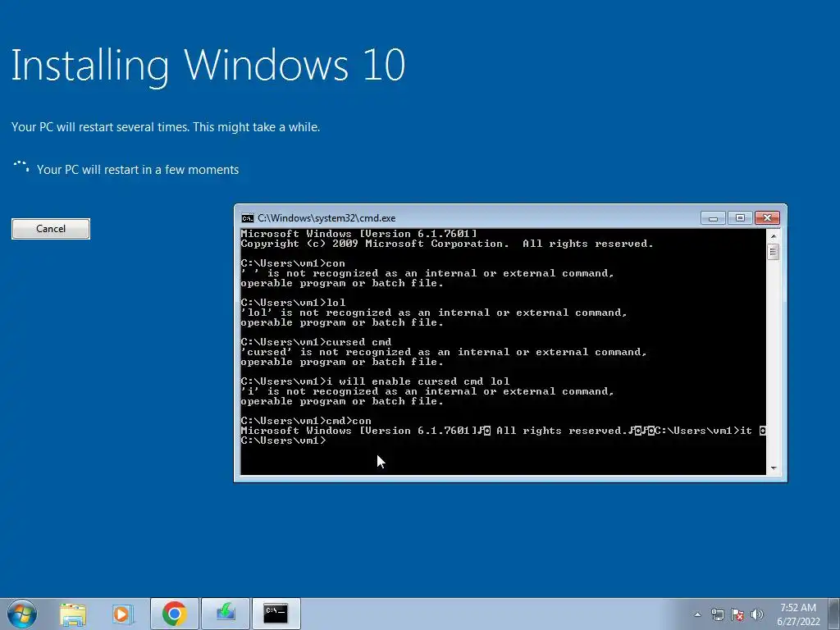Click the cmd scrollbar down arrow

pyautogui.click(x=773, y=468)
